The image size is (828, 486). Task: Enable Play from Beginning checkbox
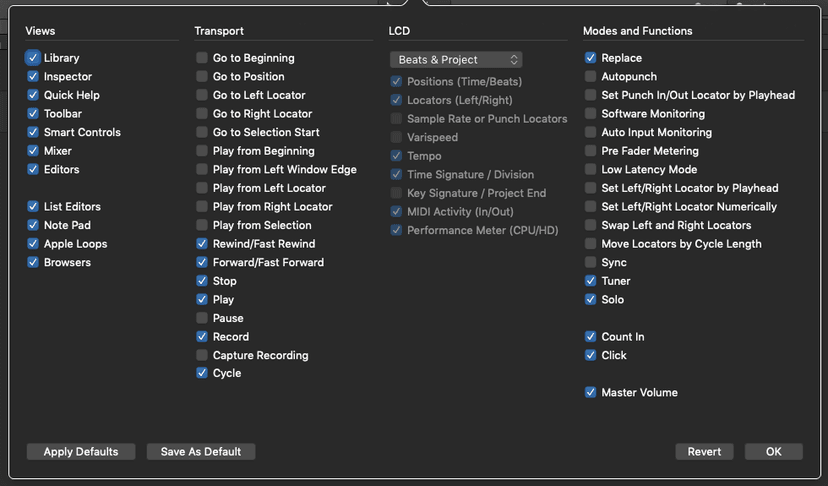click(x=202, y=151)
